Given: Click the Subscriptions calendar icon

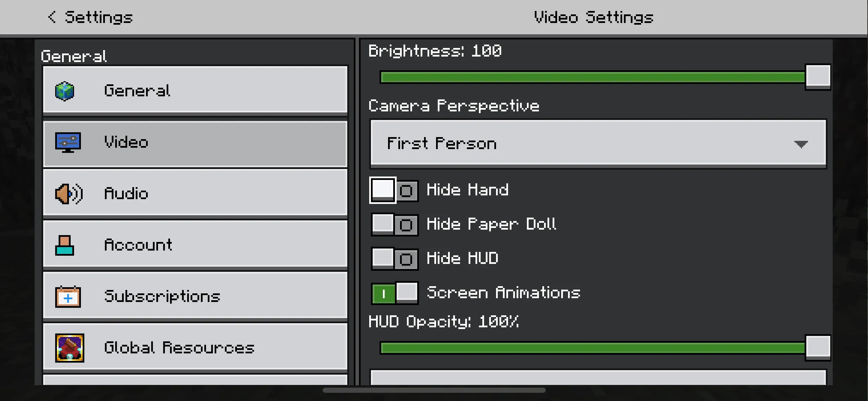Looking at the screenshot, I should [x=68, y=296].
